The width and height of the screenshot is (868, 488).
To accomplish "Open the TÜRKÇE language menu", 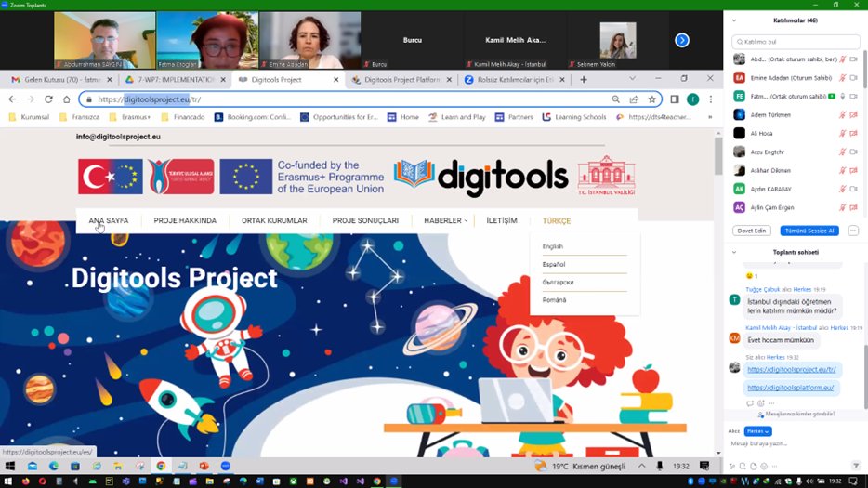I will click(557, 220).
